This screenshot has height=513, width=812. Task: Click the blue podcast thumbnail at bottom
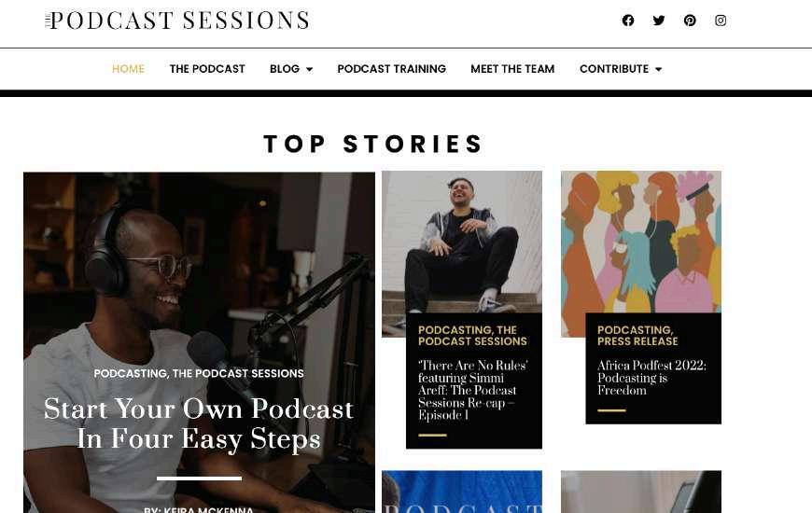[462, 492]
